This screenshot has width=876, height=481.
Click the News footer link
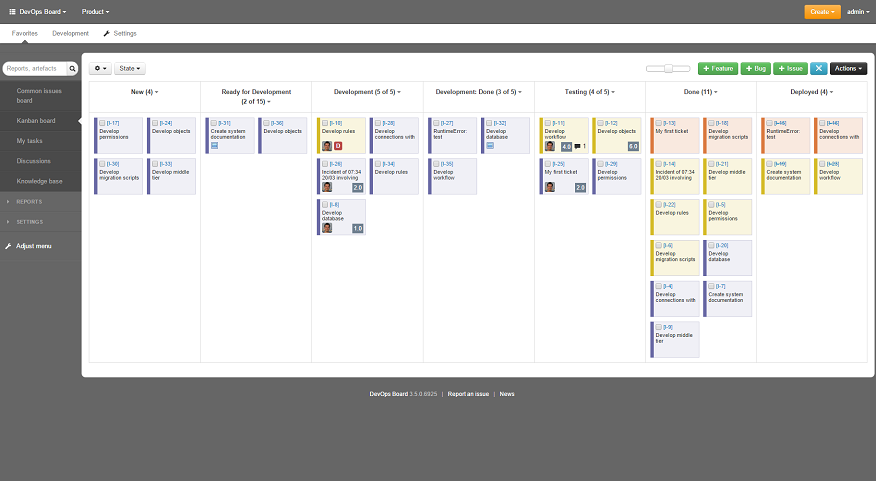coord(507,394)
